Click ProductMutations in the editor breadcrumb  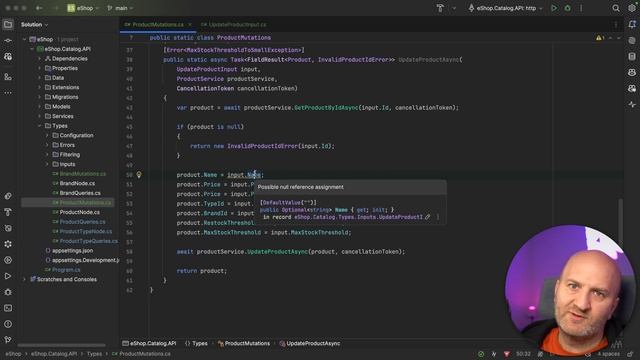coord(244,343)
